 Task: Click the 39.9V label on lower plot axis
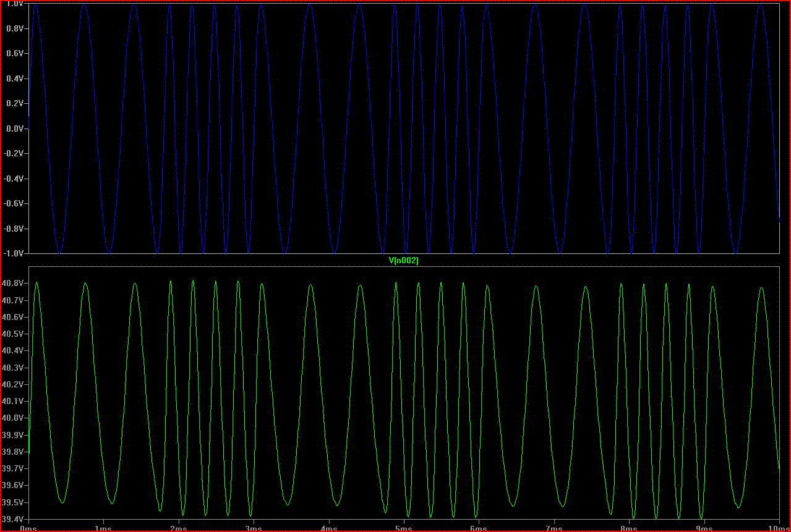tap(13, 435)
